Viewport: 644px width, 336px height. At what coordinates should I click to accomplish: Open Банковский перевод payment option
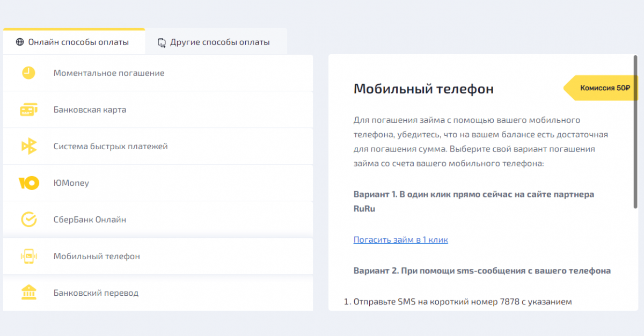tap(158, 293)
